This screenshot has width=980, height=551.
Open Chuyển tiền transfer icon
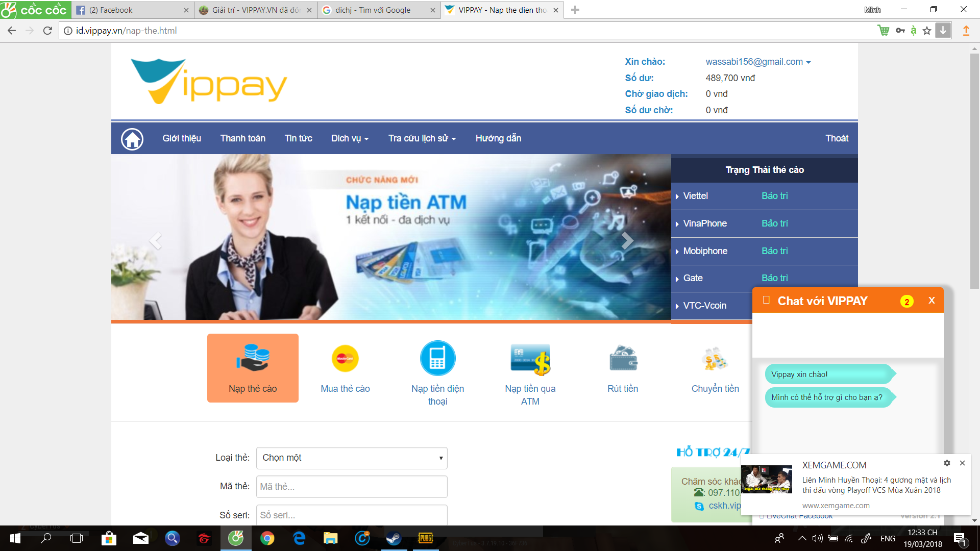point(715,359)
